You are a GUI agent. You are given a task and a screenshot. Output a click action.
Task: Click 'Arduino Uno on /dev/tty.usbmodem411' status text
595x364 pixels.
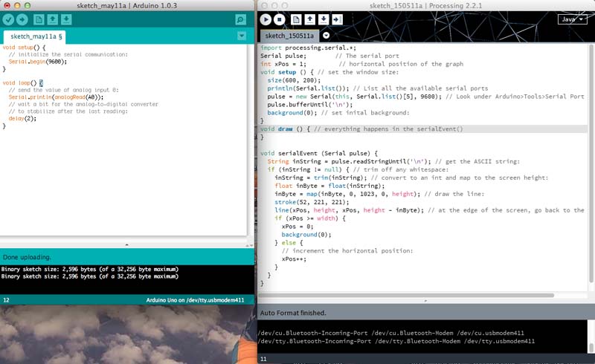click(x=195, y=300)
